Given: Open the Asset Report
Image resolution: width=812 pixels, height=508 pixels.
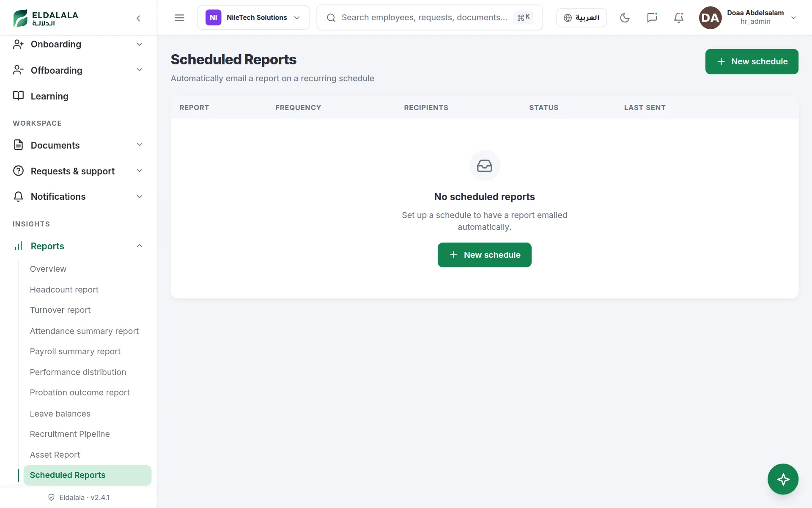Looking at the screenshot, I should coord(55,455).
